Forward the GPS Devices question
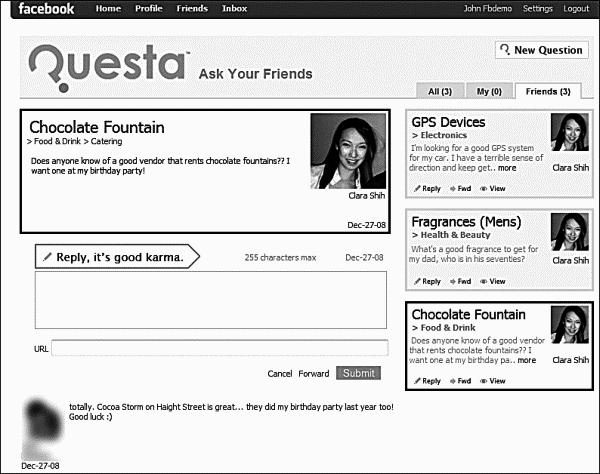The width and height of the screenshot is (600, 474). click(x=462, y=188)
